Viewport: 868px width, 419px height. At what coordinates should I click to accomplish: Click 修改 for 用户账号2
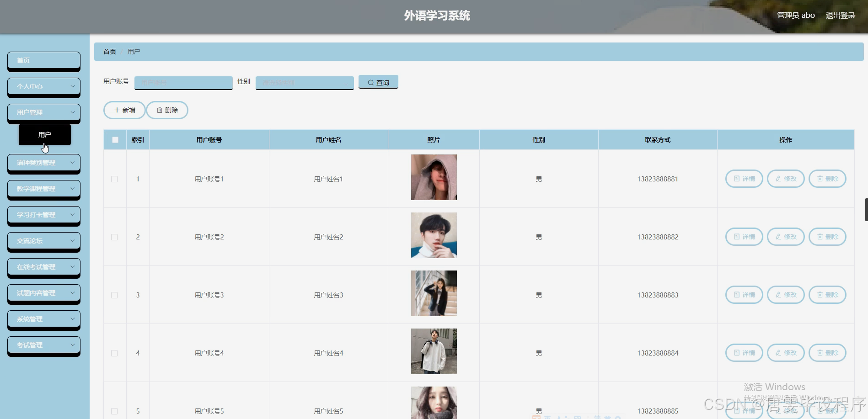pyautogui.click(x=786, y=237)
